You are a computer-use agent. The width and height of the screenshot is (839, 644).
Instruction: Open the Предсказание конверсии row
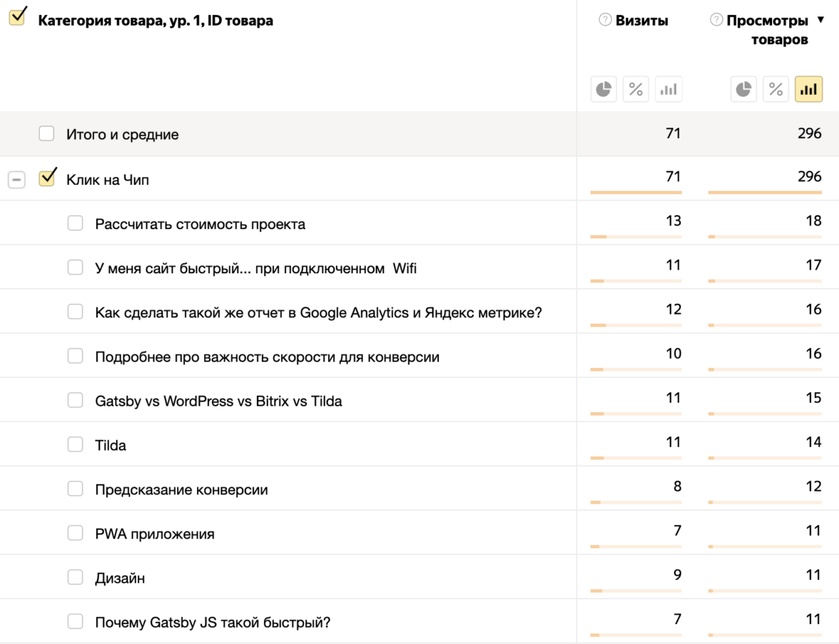coord(181,489)
